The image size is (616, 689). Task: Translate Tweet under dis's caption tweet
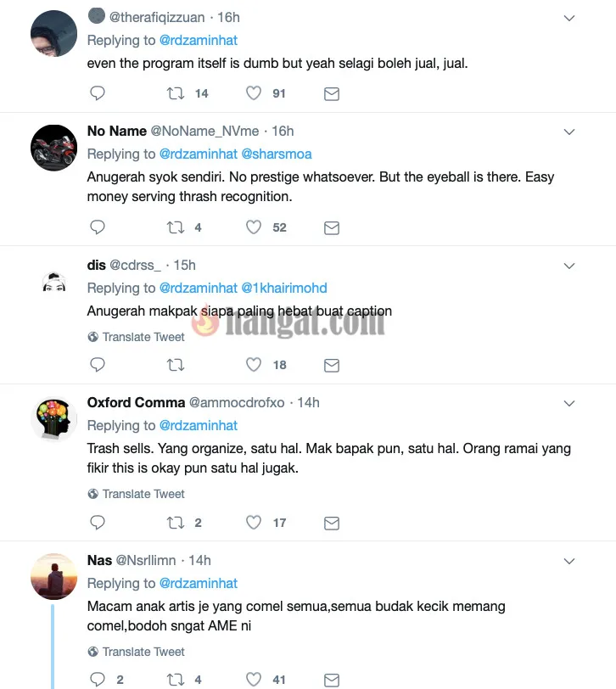pyautogui.click(x=137, y=337)
